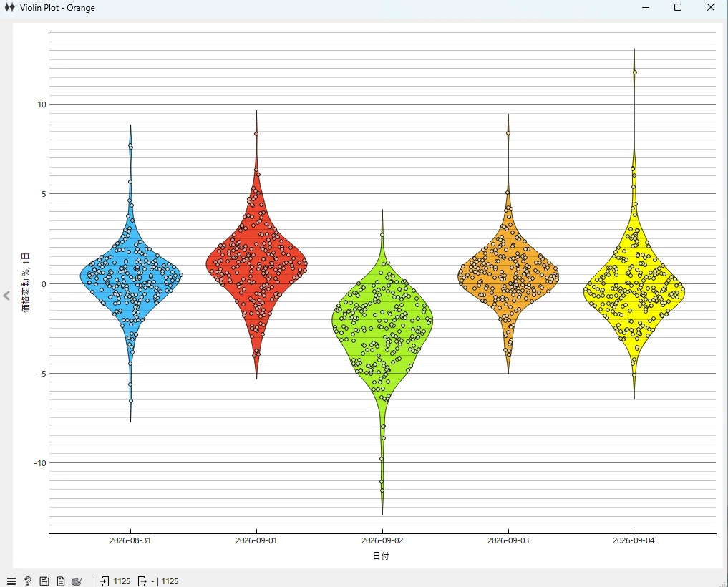This screenshot has width=728, height=587.
Task: Close the Violin Plot window
Action: point(711,7)
